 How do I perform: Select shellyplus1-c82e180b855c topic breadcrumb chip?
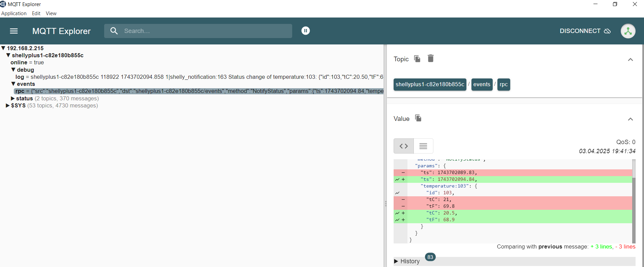click(430, 85)
